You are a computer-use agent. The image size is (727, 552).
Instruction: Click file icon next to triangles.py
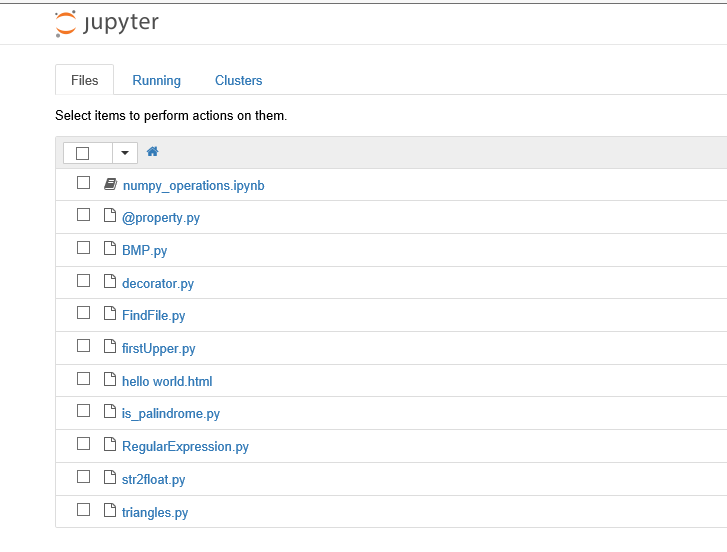click(x=110, y=510)
